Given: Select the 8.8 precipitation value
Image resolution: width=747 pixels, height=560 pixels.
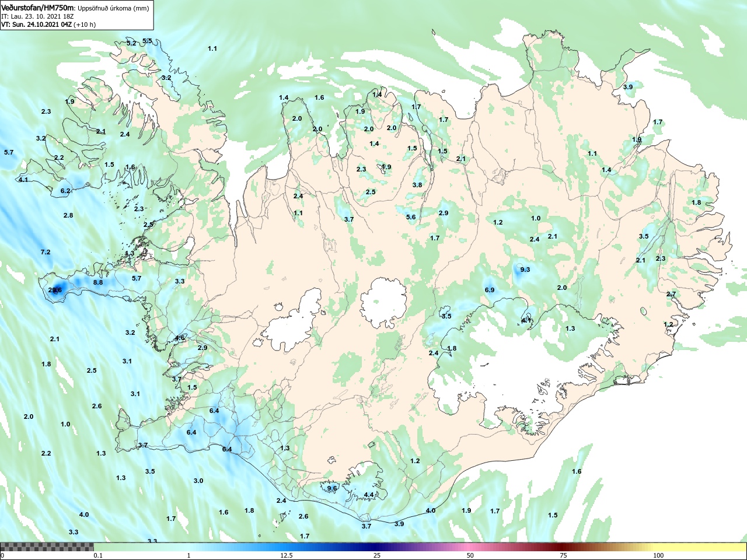Looking at the screenshot, I should click(x=98, y=282).
